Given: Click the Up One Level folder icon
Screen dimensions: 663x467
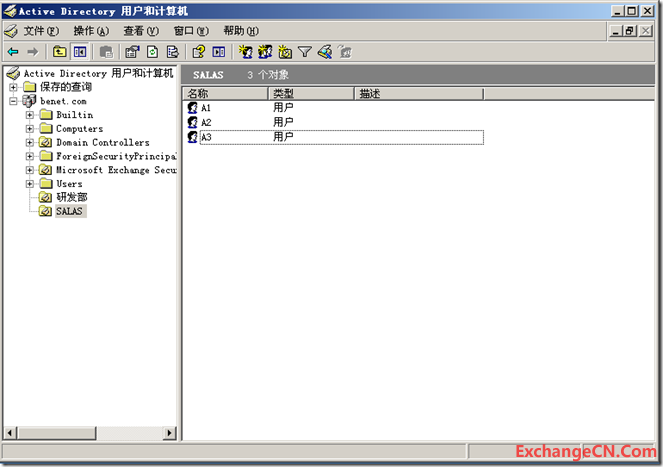Looking at the screenshot, I should 60,52.
